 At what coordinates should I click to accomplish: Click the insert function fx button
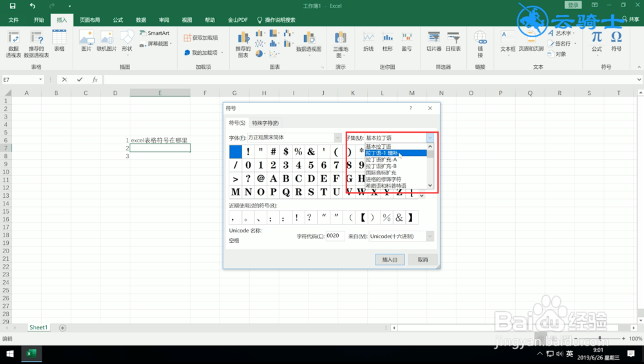95,80
